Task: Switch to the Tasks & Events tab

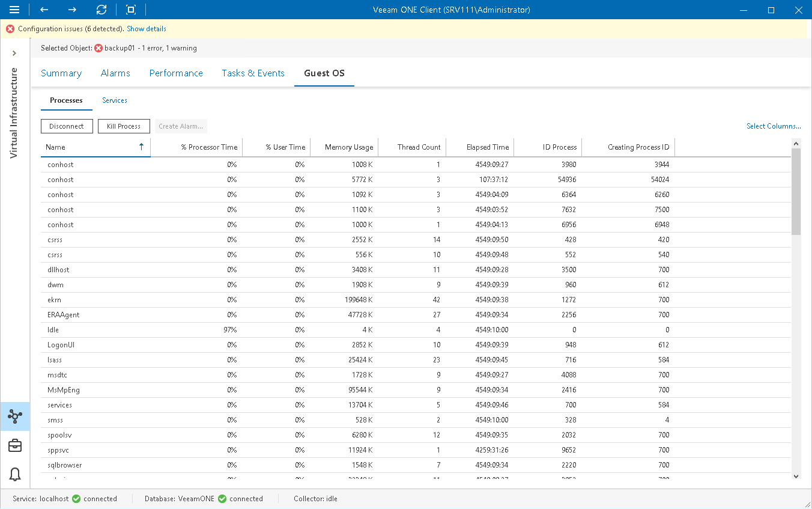Action: tap(253, 73)
